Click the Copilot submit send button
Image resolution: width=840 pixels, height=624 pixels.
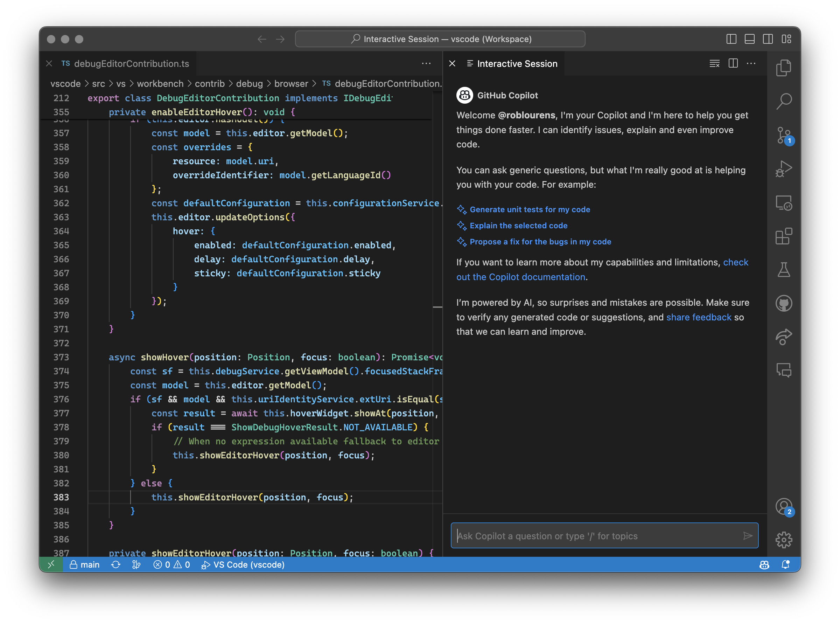748,536
